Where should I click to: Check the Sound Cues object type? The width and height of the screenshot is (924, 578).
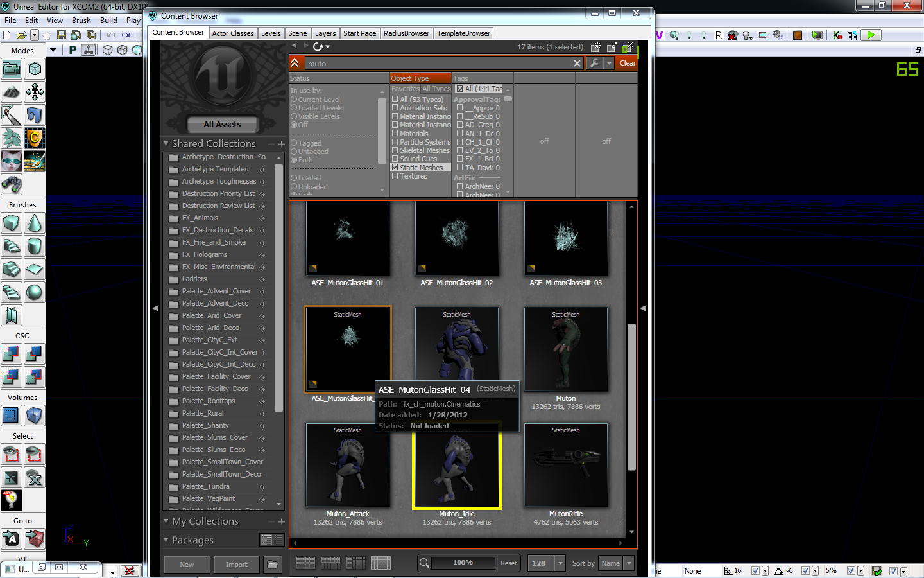coord(395,159)
